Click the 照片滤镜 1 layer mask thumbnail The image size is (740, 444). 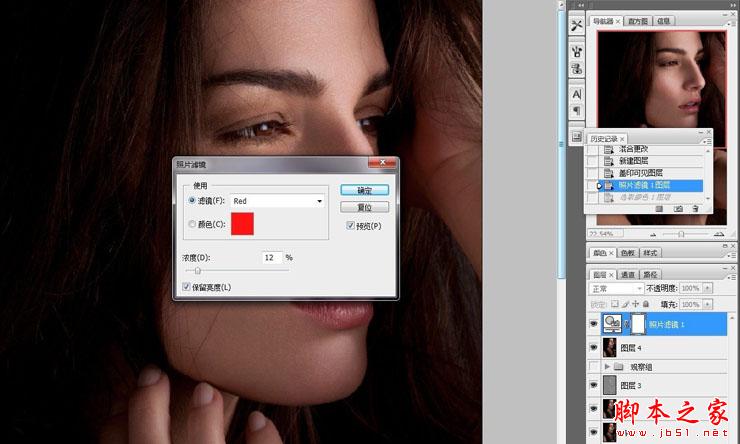(x=638, y=324)
